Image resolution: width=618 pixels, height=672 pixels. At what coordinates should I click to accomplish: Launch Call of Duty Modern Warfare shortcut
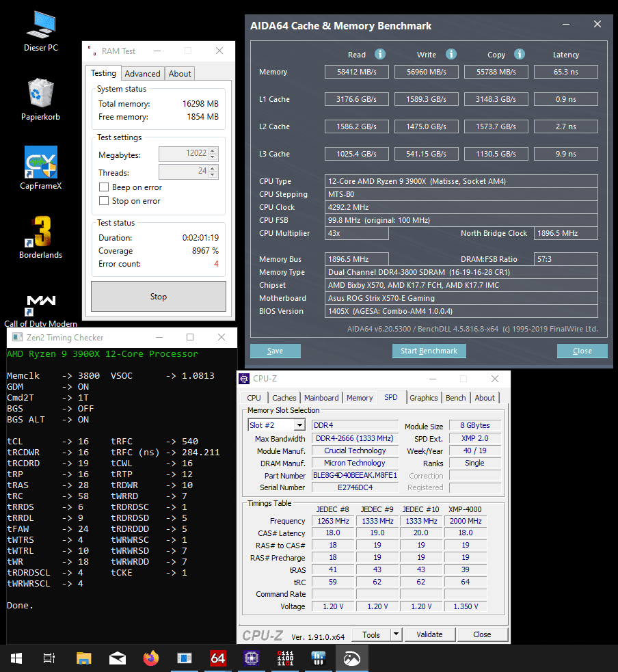tap(41, 311)
